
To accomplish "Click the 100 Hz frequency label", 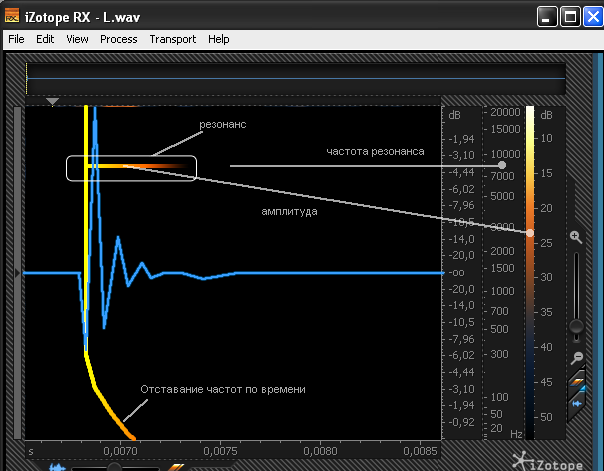I will (499, 397).
